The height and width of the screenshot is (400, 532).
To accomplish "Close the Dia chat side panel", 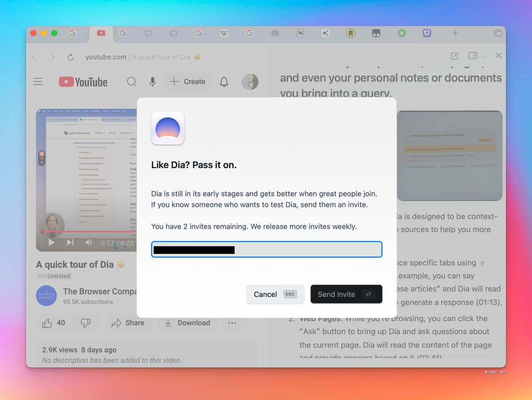I will tap(498, 56).
